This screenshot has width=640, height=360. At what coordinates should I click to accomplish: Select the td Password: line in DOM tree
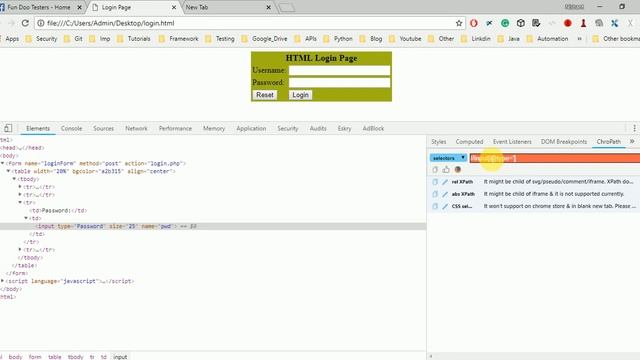point(58,211)
